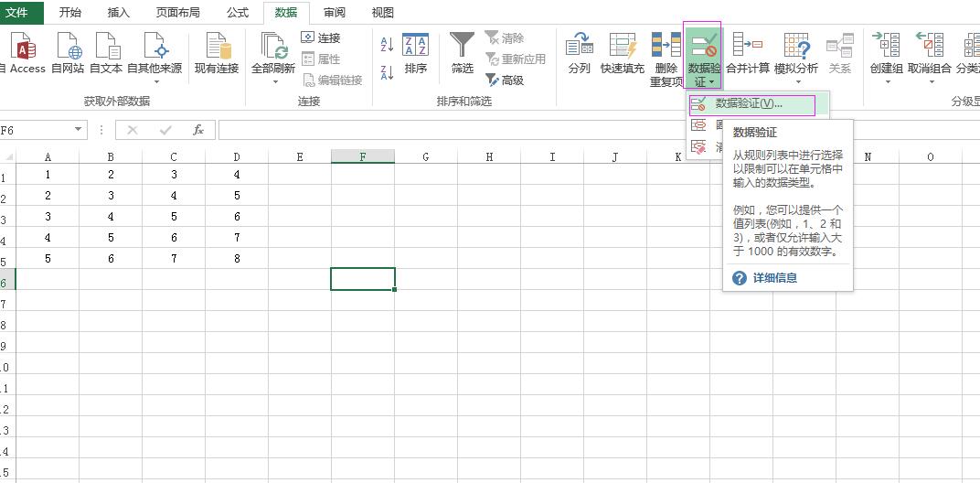980x483 pixels.
Task: Select column H header
Action: [x=489, y=157]
